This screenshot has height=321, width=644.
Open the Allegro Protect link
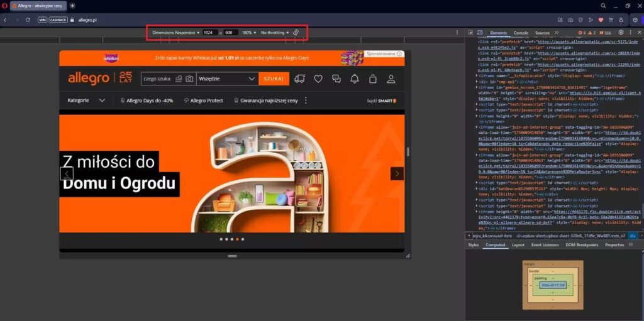pyautogui.click(x=203, y=100)
